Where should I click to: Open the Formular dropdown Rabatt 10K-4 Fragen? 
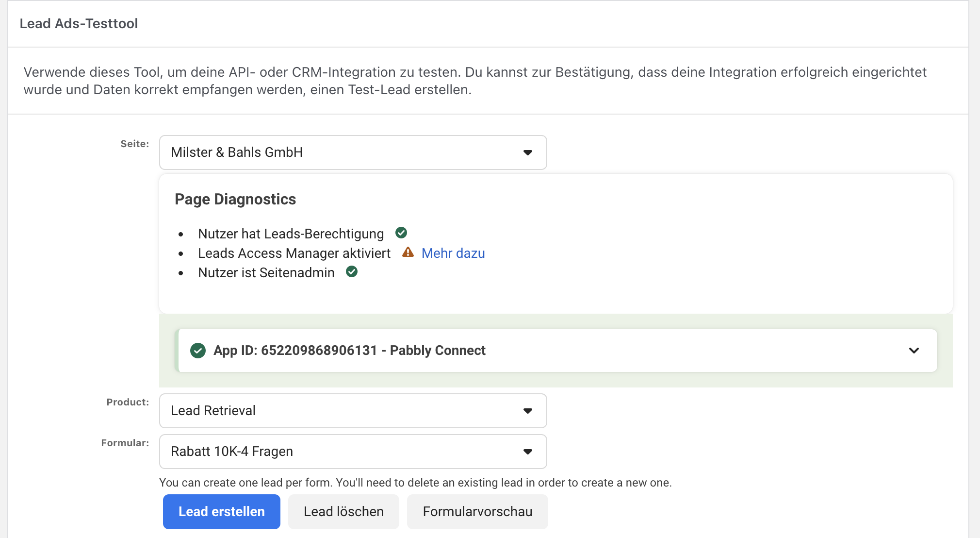(x=353, y=452)
